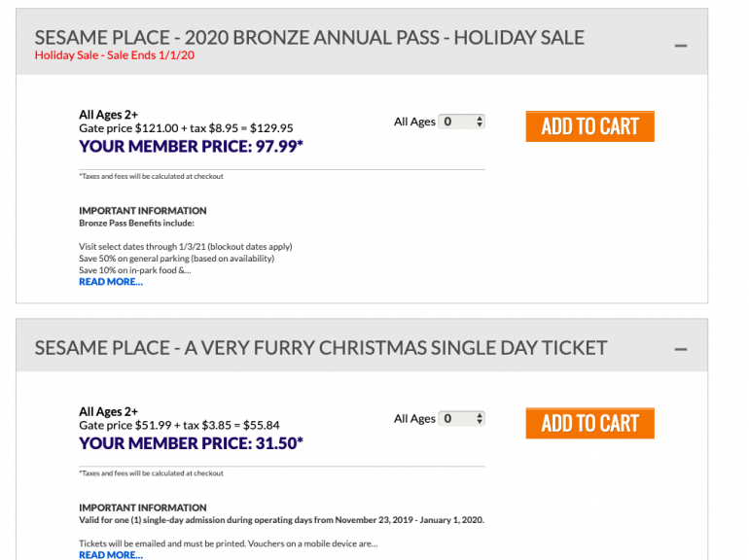Image resolution: width=749 pixels, height=560 pixels.
Task: Open the Christmas Single Day Ticket quantity dropdown
Action: coord(462,418)
